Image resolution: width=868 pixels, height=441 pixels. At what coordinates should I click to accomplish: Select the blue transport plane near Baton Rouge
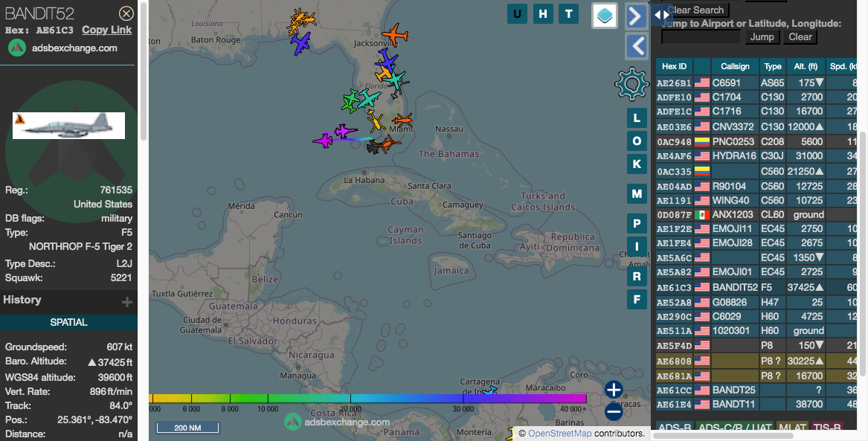pyautogui.click(x=300, y=43)
